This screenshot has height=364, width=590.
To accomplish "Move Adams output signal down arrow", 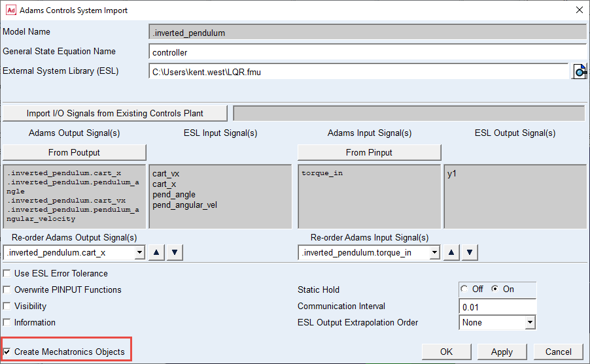I will (174, 252).
